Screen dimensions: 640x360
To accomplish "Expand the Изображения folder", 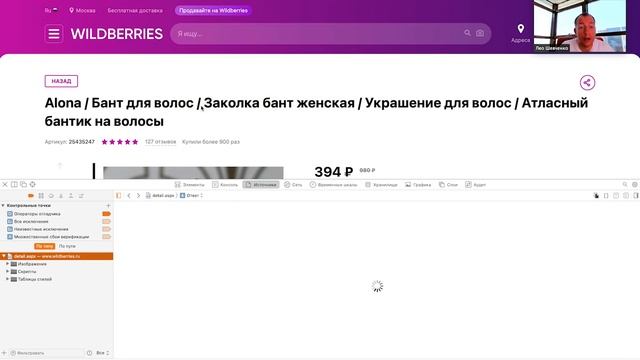I will (7, 264).
